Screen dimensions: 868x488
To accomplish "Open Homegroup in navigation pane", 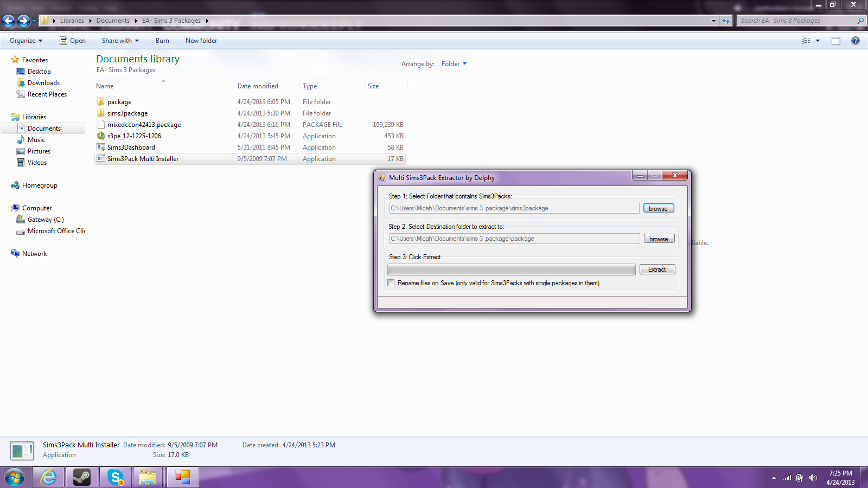I will pyautogui.click(x=40, y=185).
